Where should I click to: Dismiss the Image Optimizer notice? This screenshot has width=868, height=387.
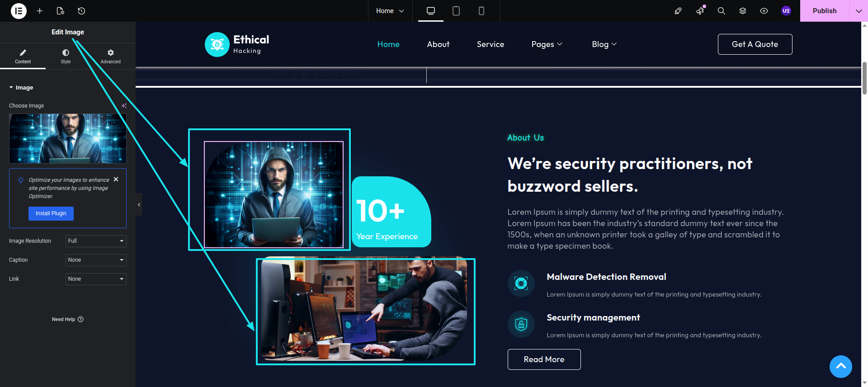pos(116,179)
